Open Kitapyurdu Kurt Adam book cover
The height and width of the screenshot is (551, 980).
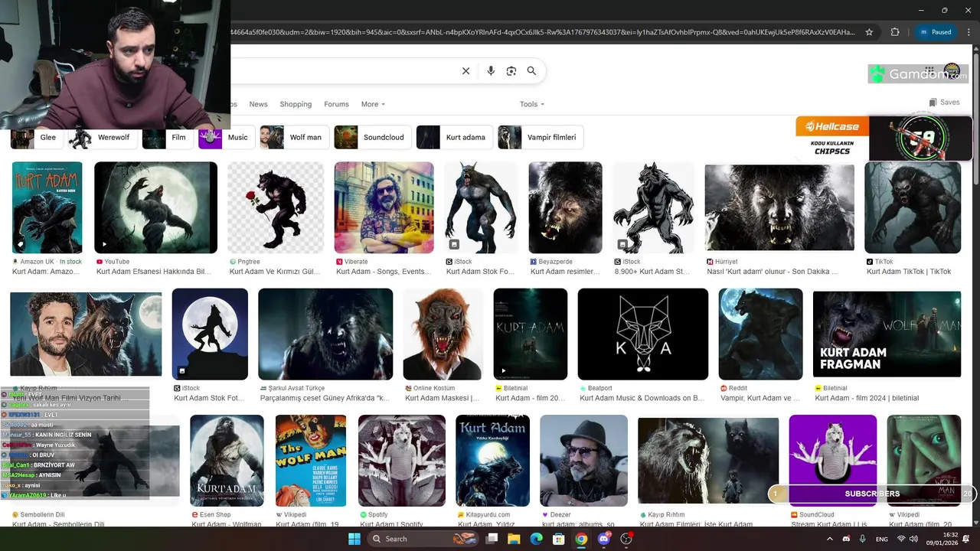pyautogui.click(x=493, y=461)
